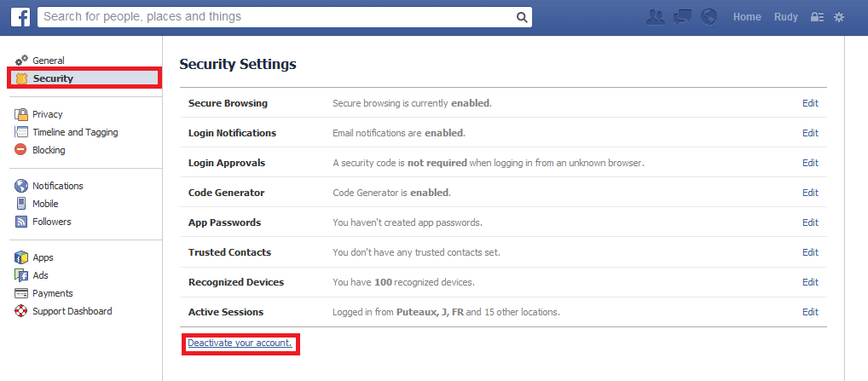
Task: Click 'You have 100 recognized devices' text
Action: point(403,282)
